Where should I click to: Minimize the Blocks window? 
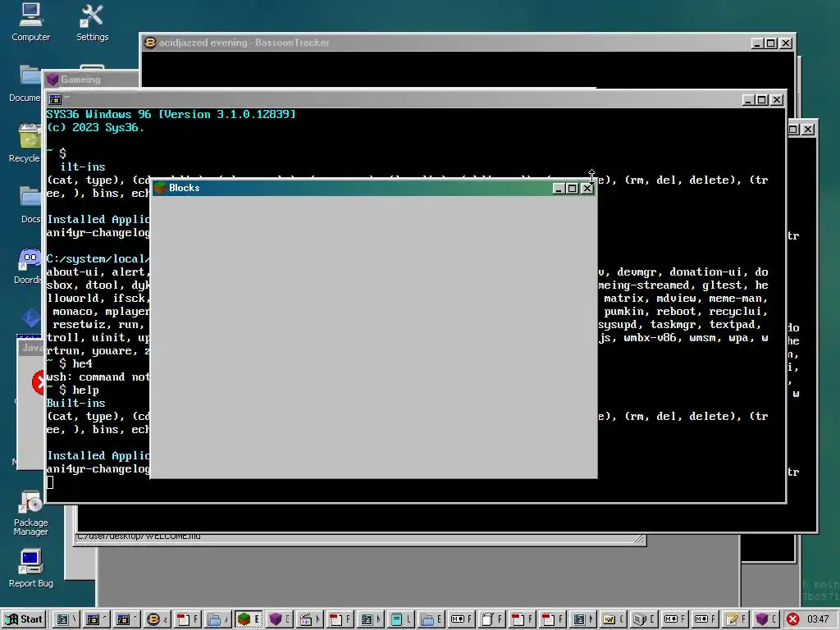558,188
